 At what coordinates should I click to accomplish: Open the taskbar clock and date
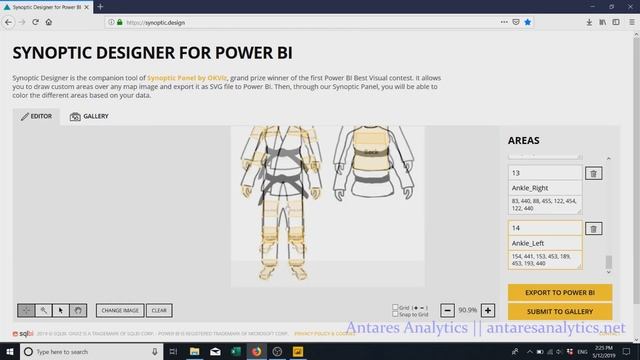click(x=604, y=351)
